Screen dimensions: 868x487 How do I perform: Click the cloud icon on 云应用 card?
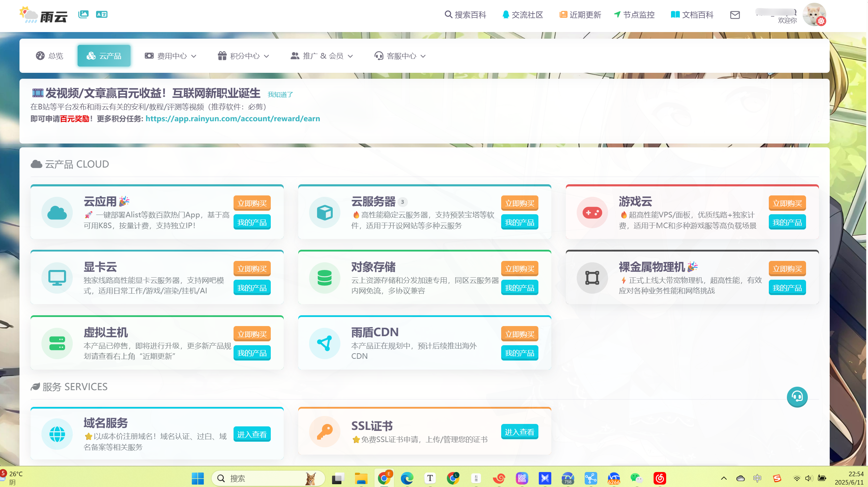57,212
